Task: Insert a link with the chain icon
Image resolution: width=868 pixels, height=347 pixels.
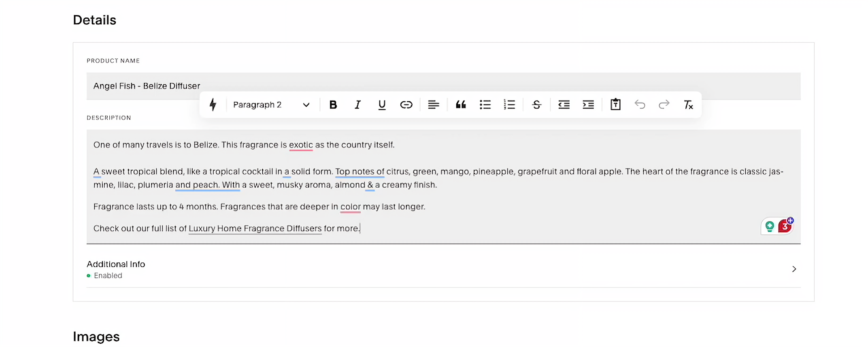Action: coord(406,105)
